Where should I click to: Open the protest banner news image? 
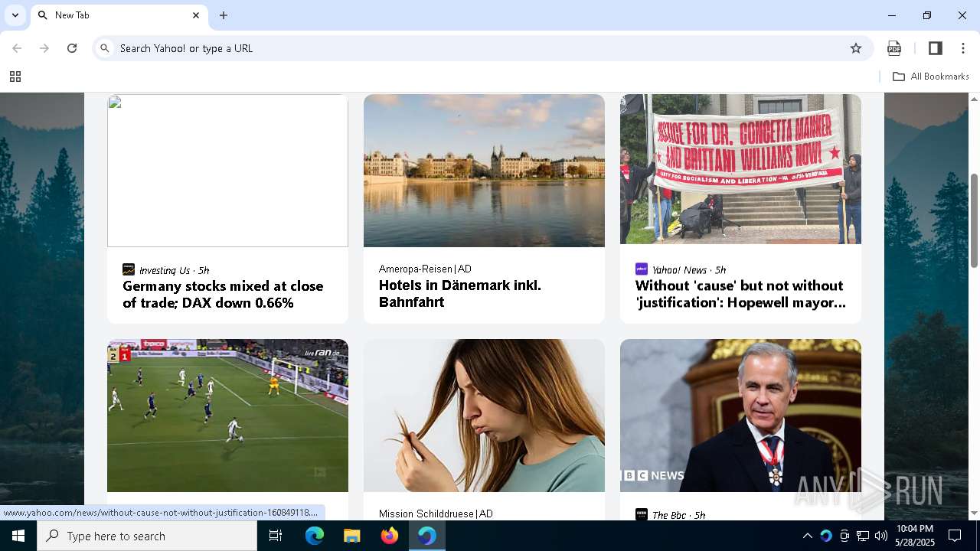click(x=740, y=169)
